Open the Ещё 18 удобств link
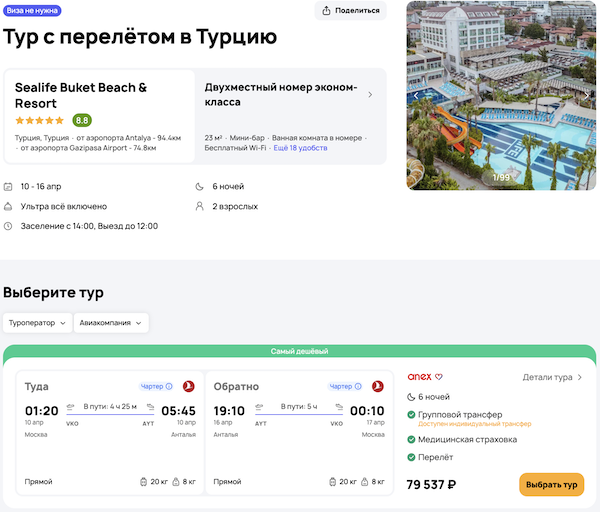 pyautogui.click(x=301, y=147)
